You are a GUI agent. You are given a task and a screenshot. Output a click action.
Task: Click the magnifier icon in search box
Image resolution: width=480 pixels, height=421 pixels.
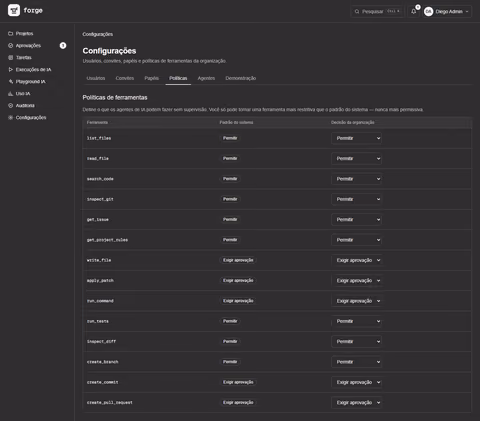point(357,11)
